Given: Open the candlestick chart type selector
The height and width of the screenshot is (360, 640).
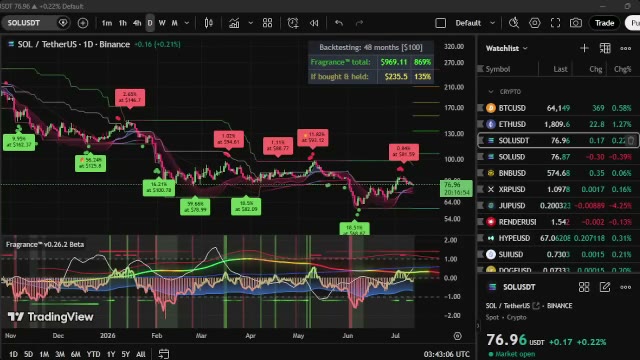Looking at the screenshot, I should (x=209, y=23).
